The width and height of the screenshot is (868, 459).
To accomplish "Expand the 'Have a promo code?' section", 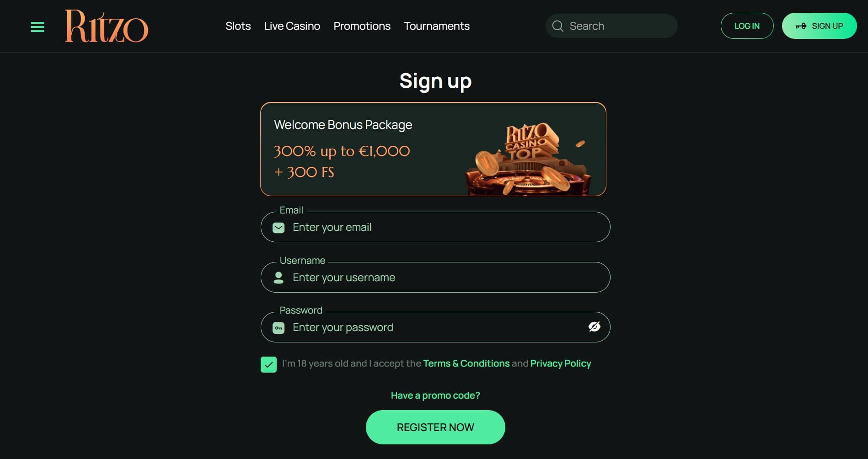I will tap(435, 395).
